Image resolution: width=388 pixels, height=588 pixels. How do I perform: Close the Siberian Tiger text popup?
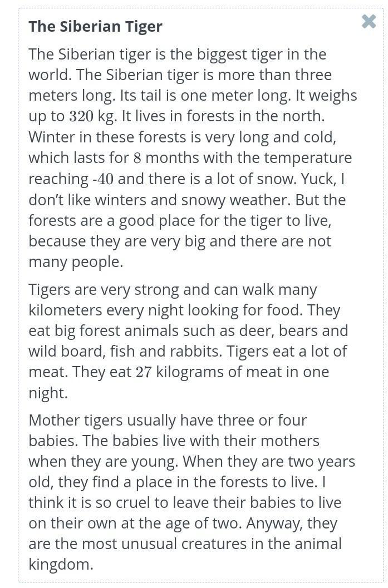point(369,21)
